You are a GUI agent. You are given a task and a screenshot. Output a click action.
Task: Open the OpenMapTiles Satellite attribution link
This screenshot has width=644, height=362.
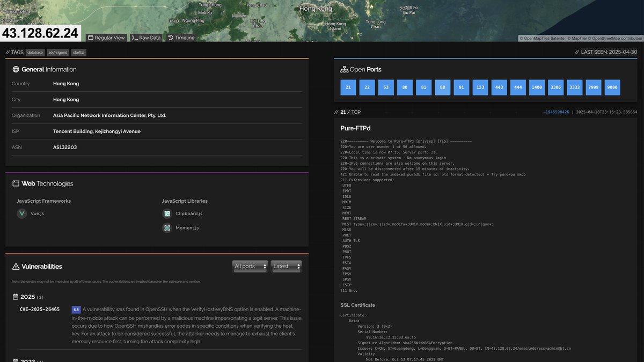click(541, 38)
